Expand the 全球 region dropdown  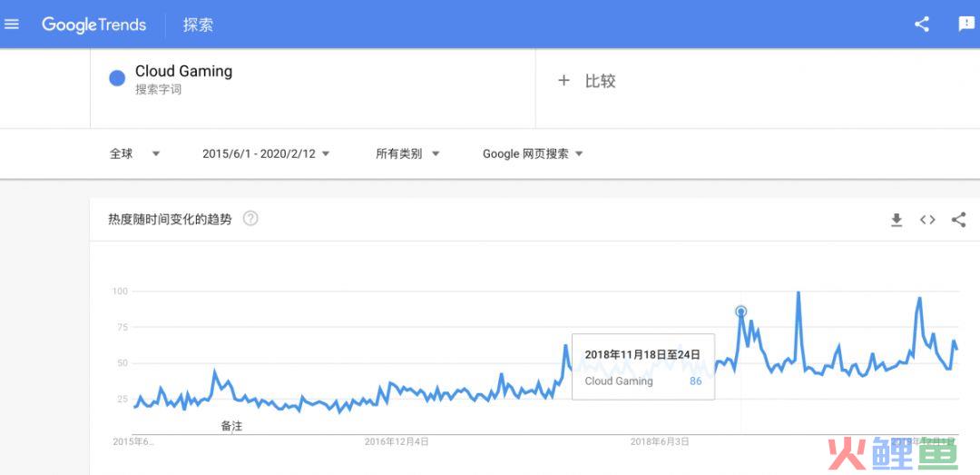135,153
